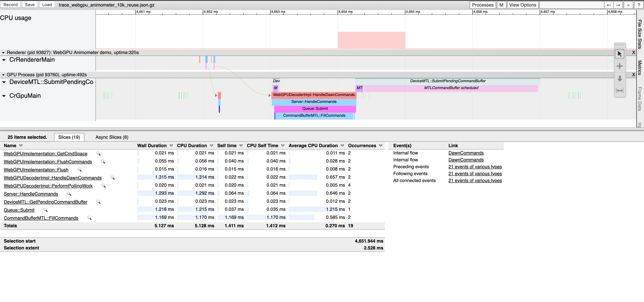The height and width of the screenshot is (302, 644).
Task: Toggle the M metadata button
Action: pos(502,5)
